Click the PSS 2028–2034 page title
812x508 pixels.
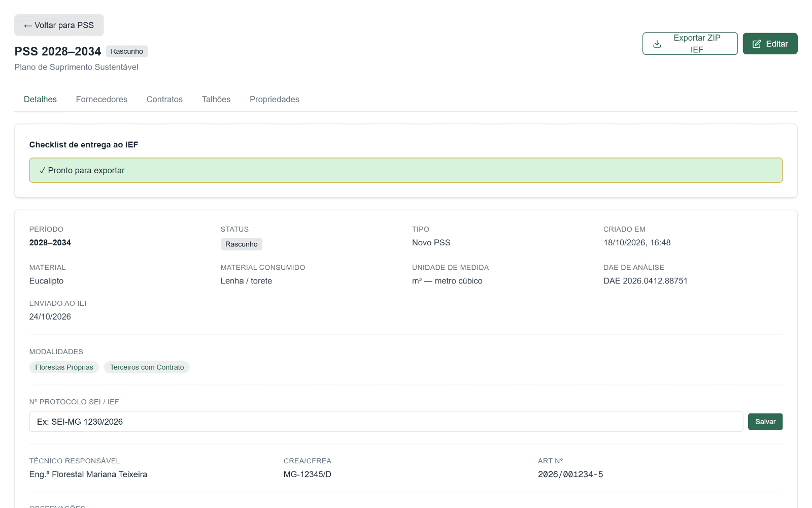[58, 51]
